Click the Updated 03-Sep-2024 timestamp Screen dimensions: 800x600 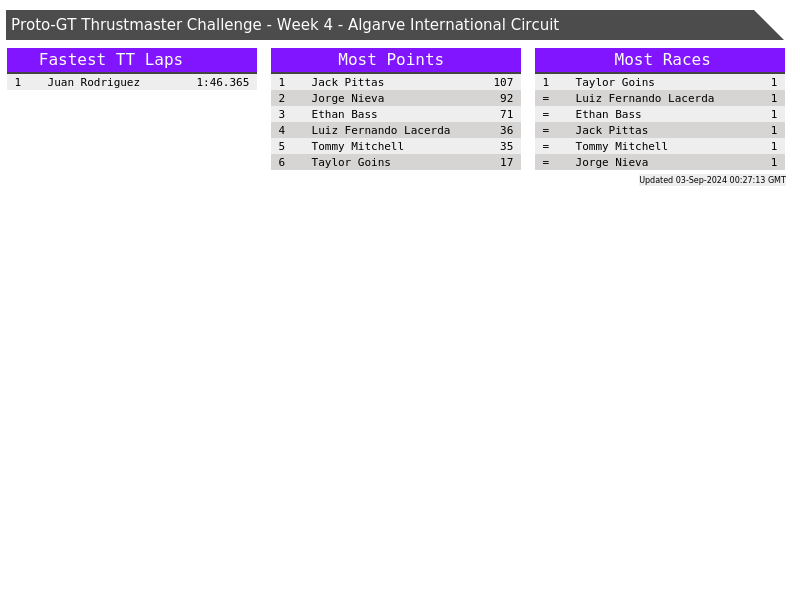click(712, 180)
